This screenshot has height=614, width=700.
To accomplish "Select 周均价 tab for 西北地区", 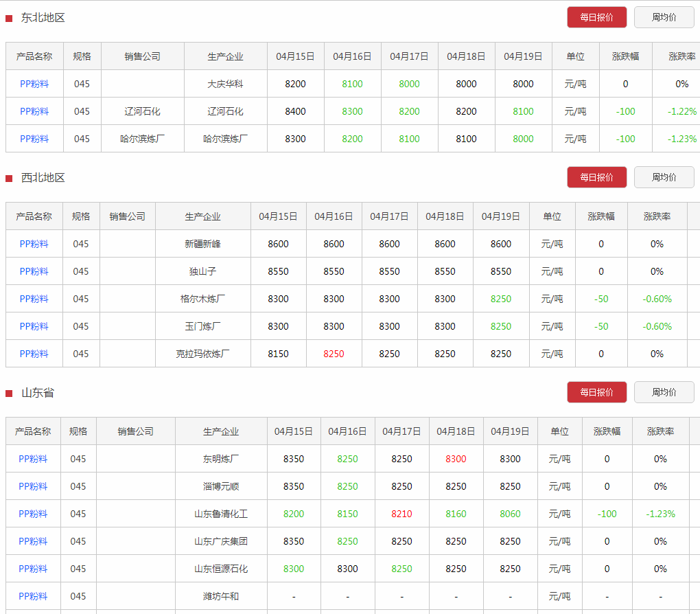I will click(x=664, y=177).
